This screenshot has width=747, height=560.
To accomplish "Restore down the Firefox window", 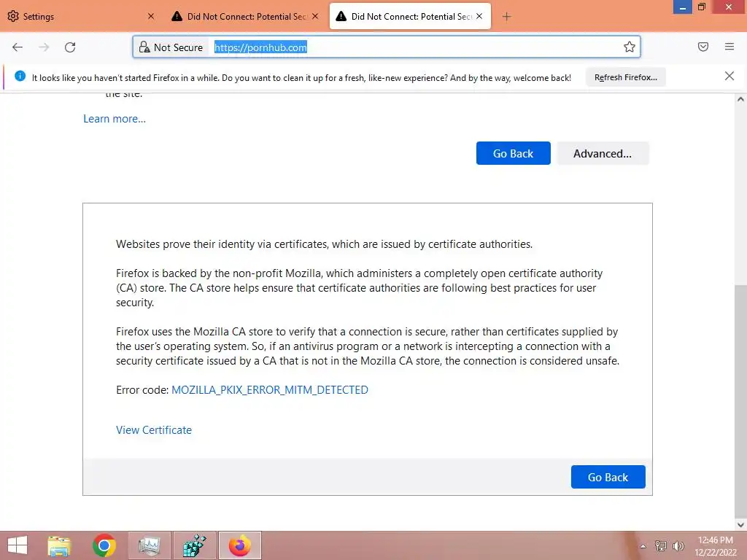I will pyautogui.click(x=701, y=7).
